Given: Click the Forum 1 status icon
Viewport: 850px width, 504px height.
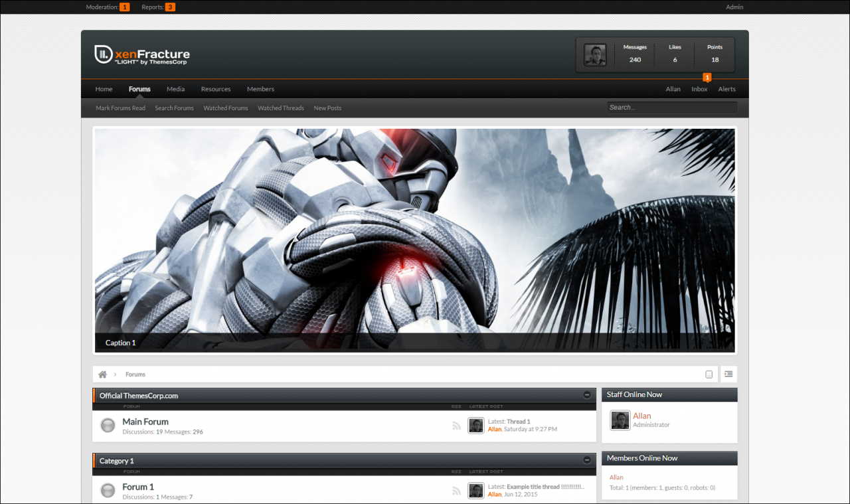Looking at the screenshot, I should click(x=108, y=491).
